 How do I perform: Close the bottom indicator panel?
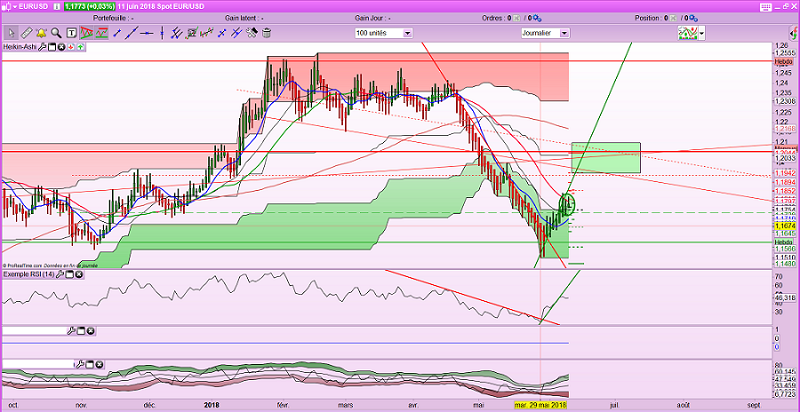(x=99, y=364)
